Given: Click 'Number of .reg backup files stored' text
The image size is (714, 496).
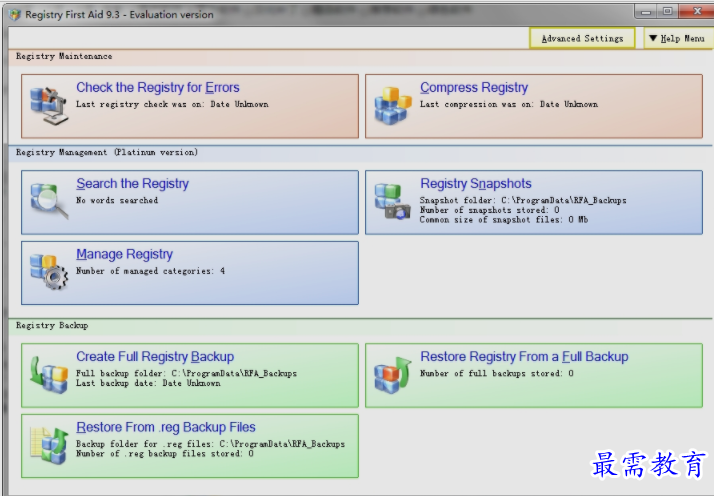Looking at the screenshot, I should click(164, 454).
